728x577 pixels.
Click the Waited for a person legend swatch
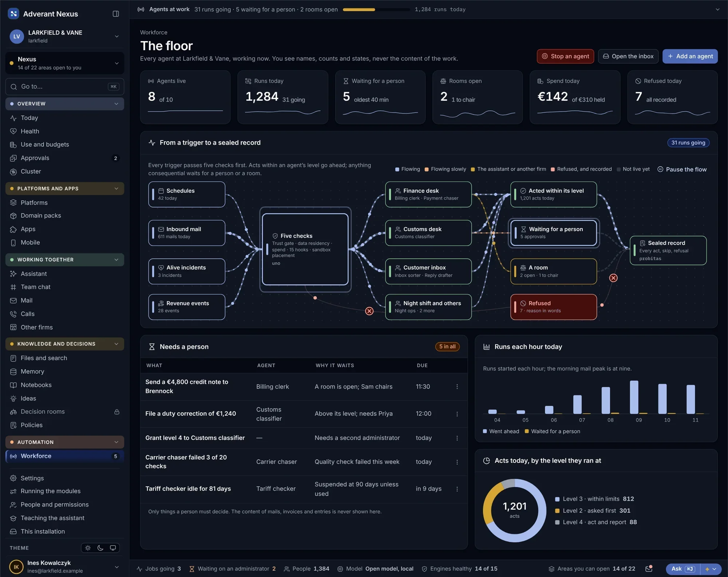coord(527,431)
